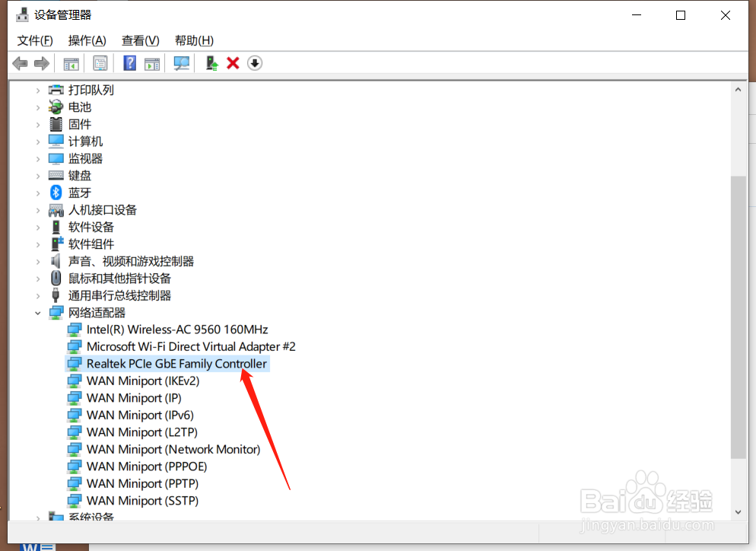
Task: Select WAN Miniport (L2TP)
Action: click(x=141, y=432)
